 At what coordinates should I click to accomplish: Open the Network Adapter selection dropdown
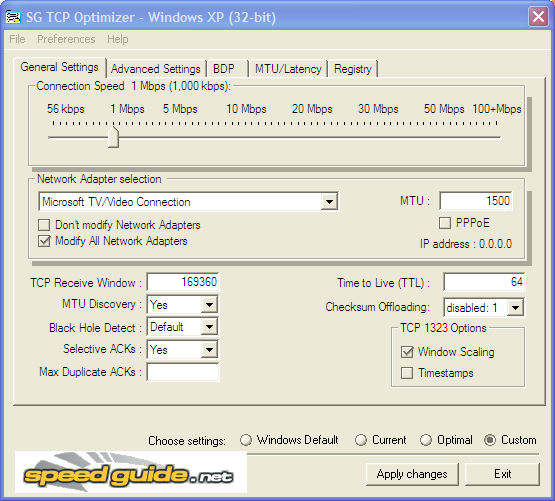(188, 202)
